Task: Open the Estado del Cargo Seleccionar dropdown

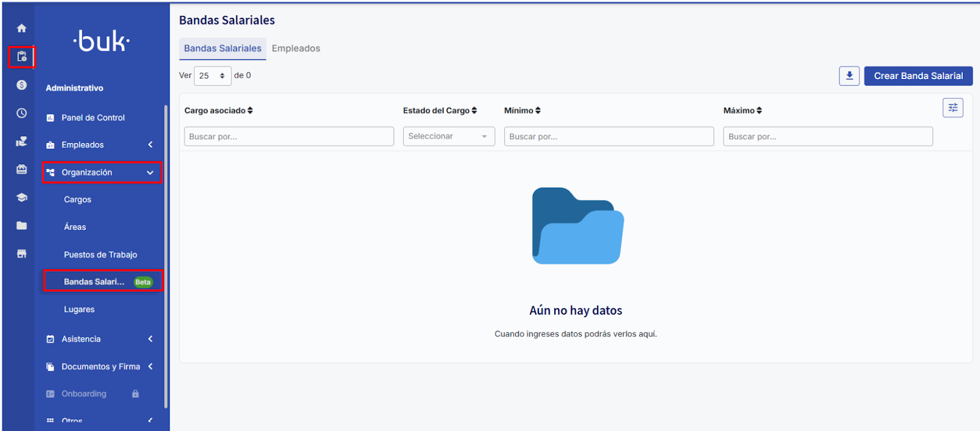Action: tap(448, 137)
